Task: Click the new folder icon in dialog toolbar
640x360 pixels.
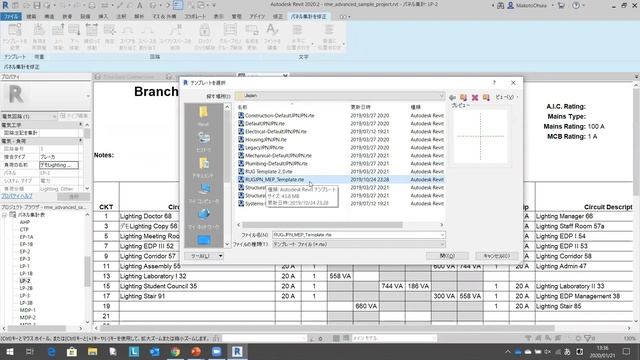Action: click(486, 98)
